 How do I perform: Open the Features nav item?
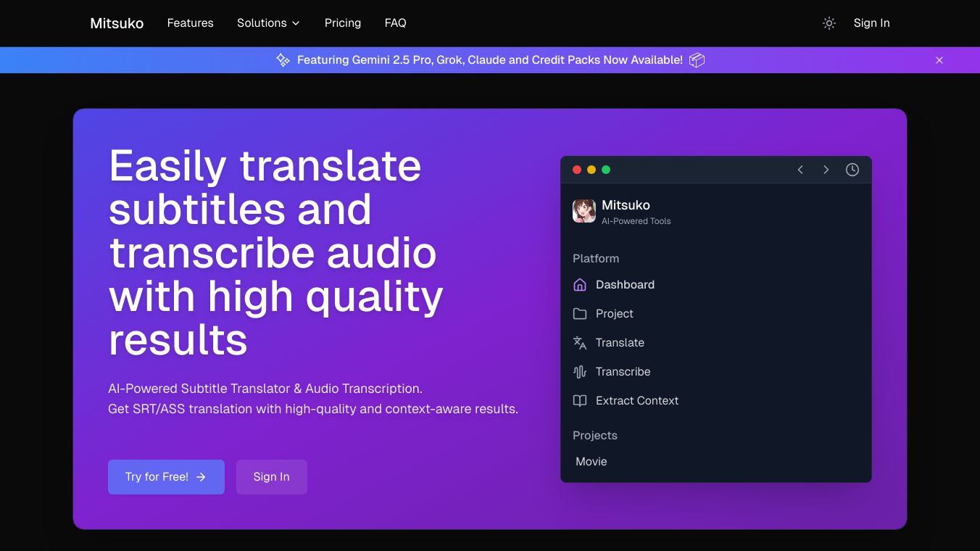(x=191, y=23)
